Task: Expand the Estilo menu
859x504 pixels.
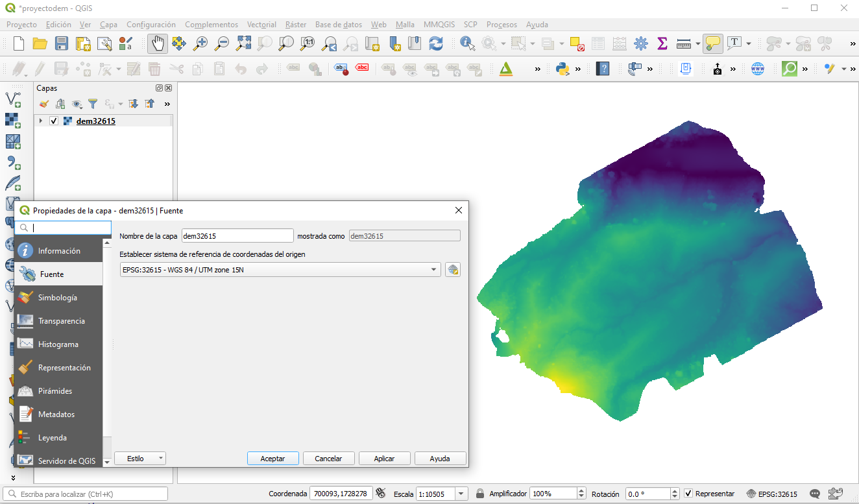Action: click(139, 458)
